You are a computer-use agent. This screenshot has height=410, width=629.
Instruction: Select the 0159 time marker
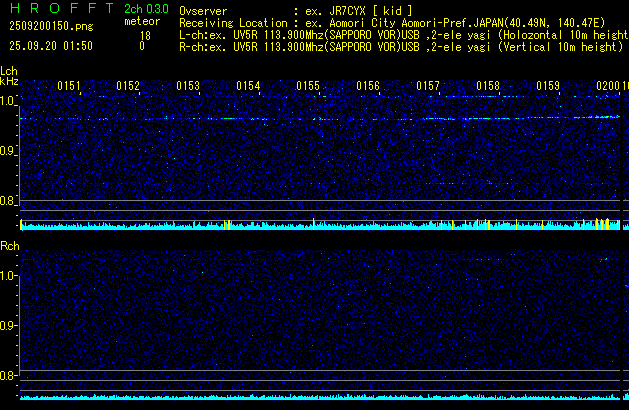pos(548,86)
